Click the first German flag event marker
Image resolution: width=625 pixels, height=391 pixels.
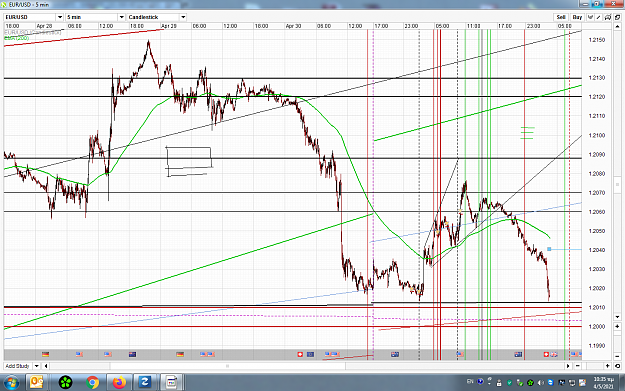45,354
